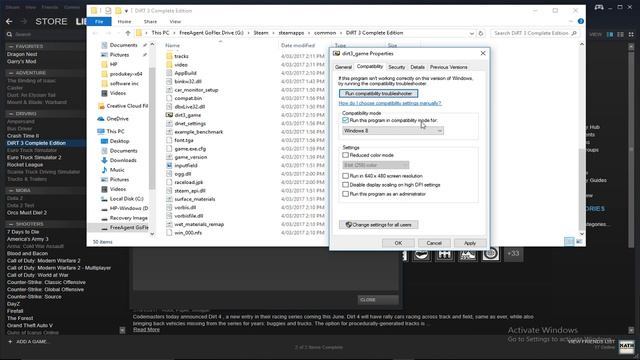Collapse the FAVORITES category in Steam library
The width and height of the screenshot is (640, 360).
coord(11,47)
